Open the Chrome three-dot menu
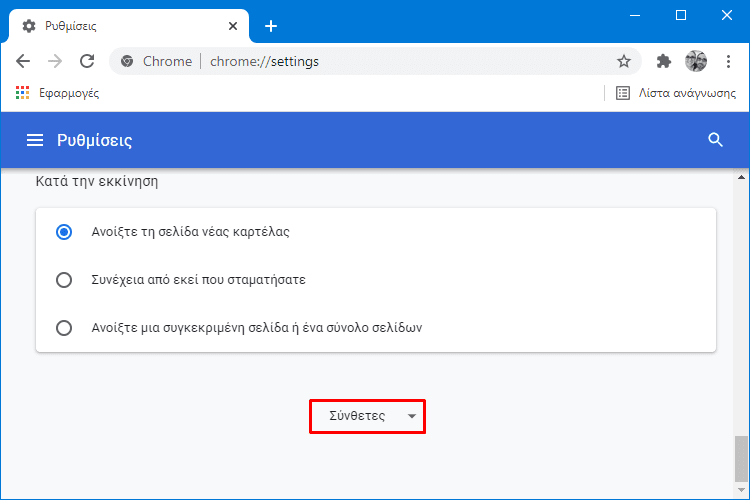The height and width of the screenshot is (500, 750). (728, 61)
